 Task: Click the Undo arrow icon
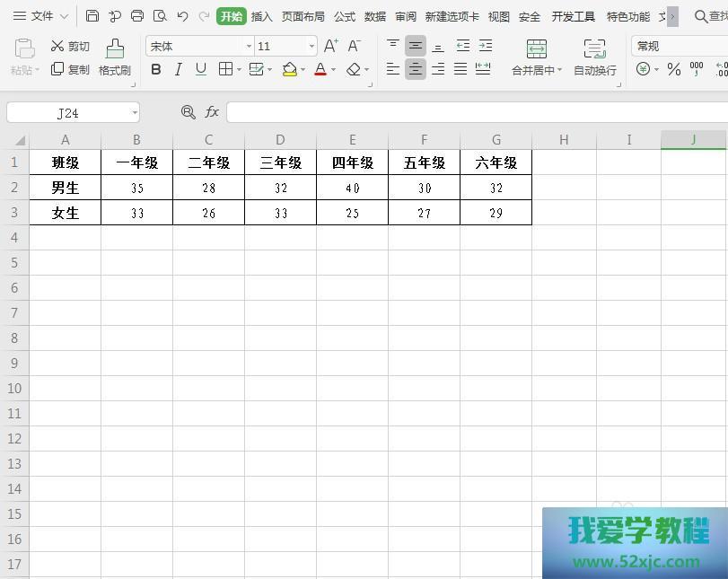(x=182, y=16)
